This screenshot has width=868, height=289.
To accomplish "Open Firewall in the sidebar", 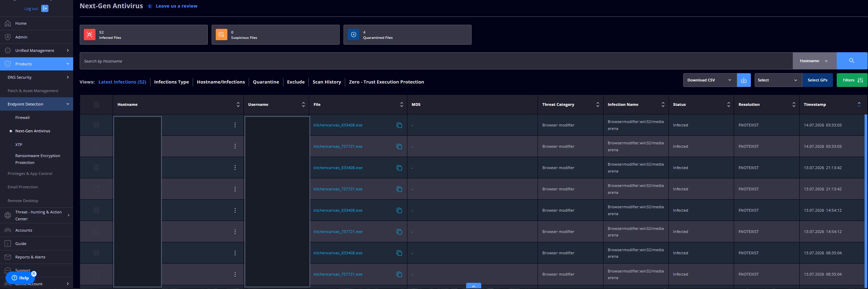I will click(22, 118).
